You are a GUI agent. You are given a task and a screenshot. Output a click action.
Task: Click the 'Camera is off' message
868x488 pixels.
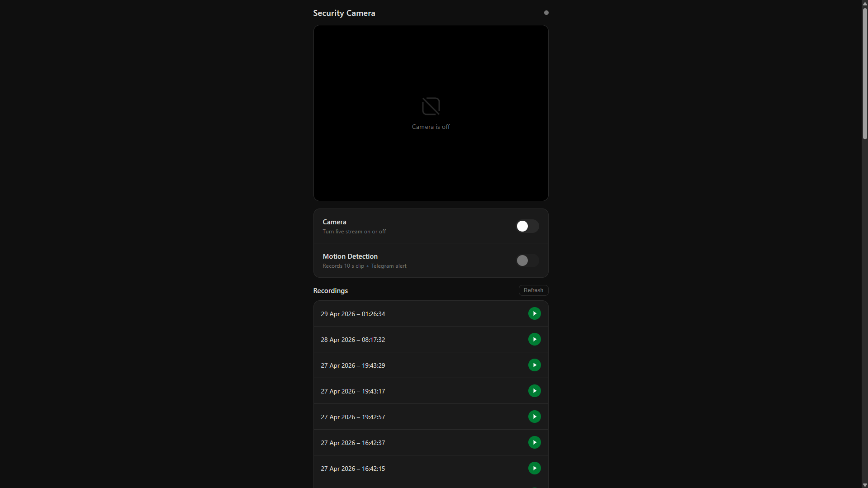click(x=431, y=127)
